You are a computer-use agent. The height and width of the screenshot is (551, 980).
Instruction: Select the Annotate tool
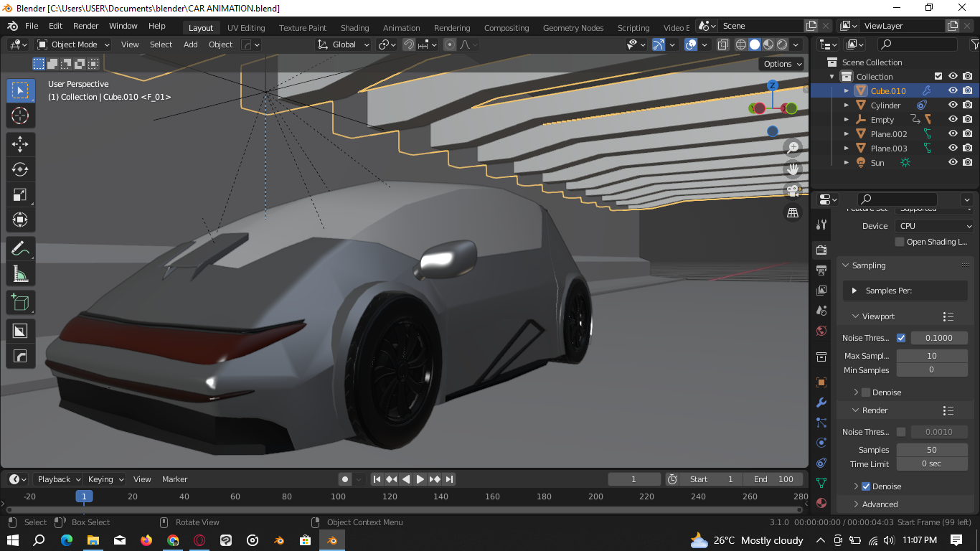click(x=20, y=249)
